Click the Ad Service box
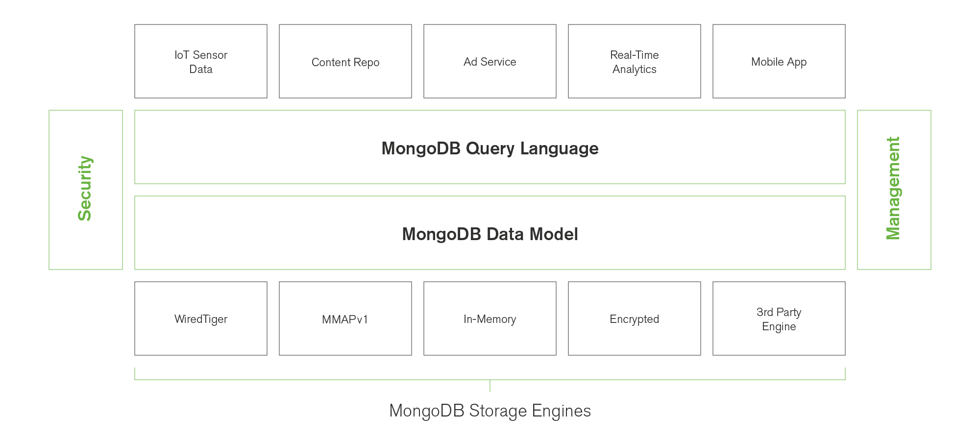 [x=490, y=62]
